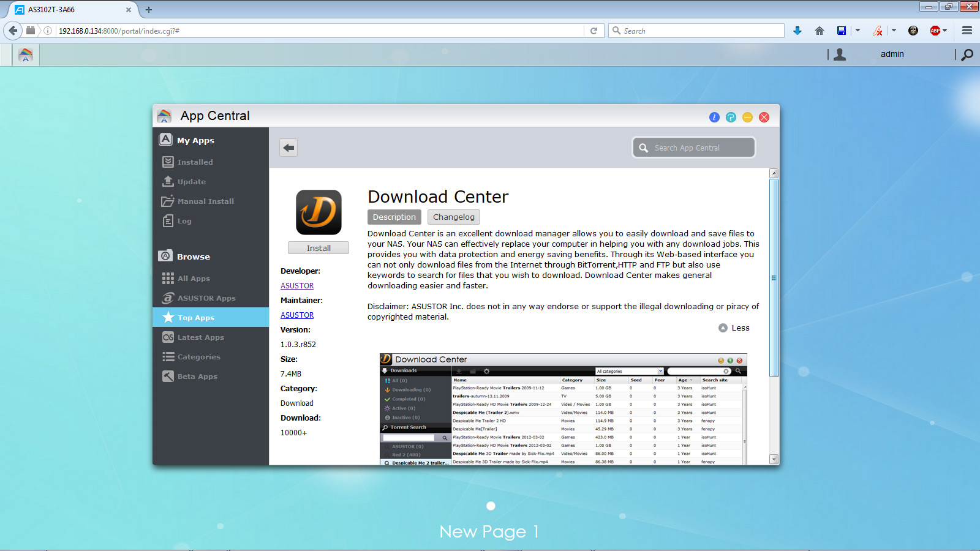Focus the Search App Central field
The height and width of the screenshot is (551, 980).
point(694,148)
